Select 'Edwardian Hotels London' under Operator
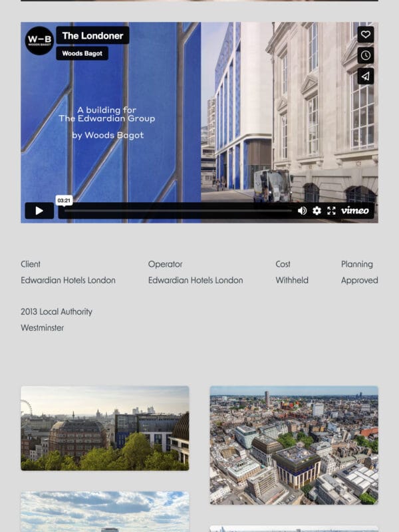Screen dimensions: 399x532 click(x=196, y=280)
